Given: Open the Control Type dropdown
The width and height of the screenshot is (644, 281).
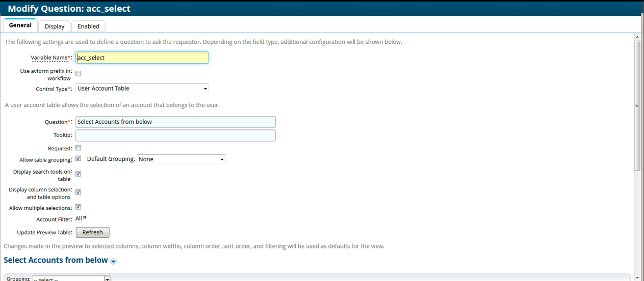Looking at the screenshot, I should 142,89.
